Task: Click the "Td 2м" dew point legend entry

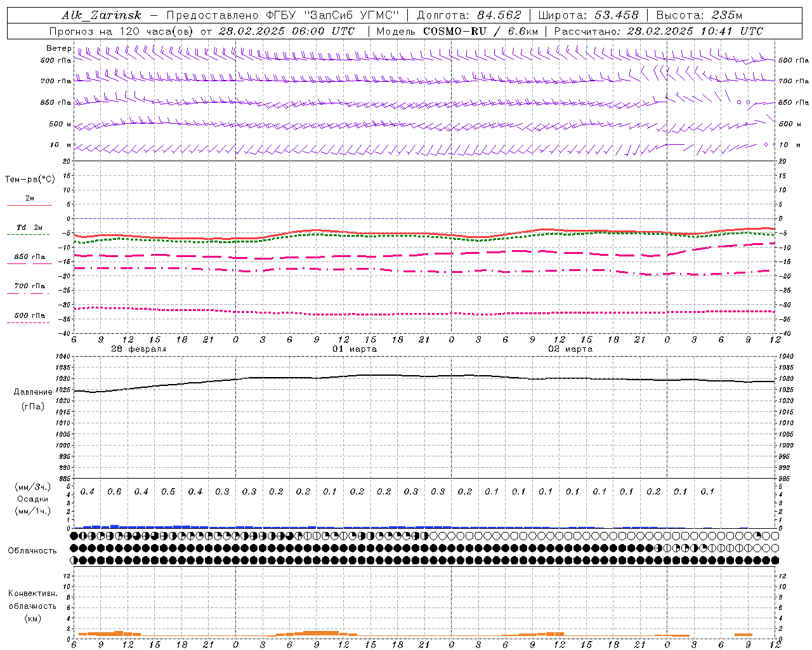Action: coord(30,227)
